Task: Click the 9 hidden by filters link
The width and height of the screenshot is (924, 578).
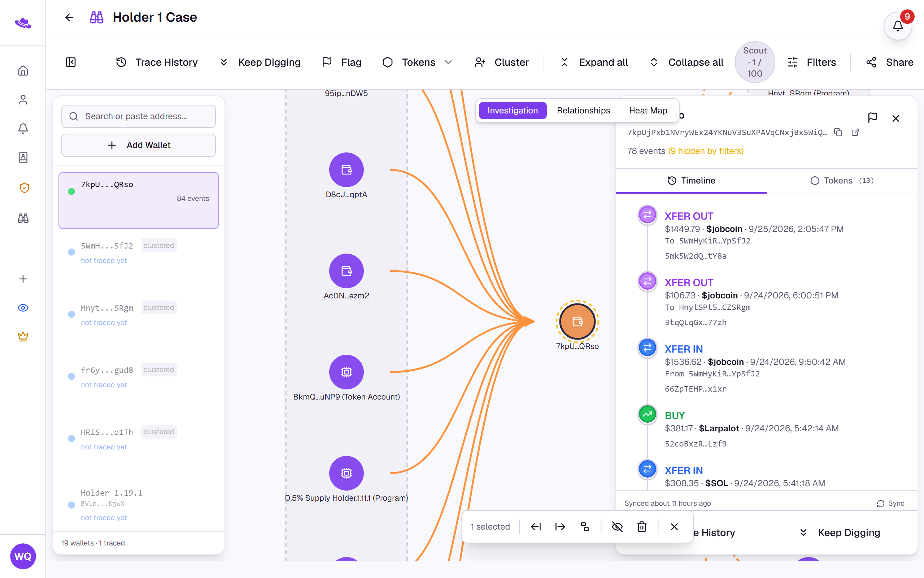Action: click(706, 151)
